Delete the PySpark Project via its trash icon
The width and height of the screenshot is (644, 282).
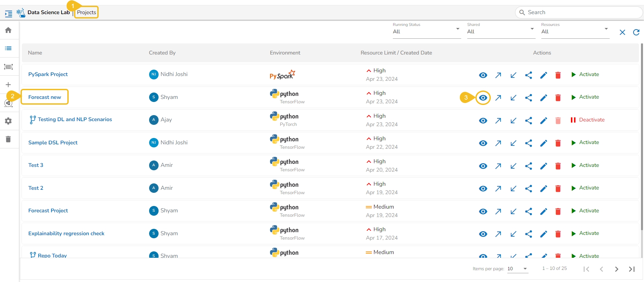point(558,75)
